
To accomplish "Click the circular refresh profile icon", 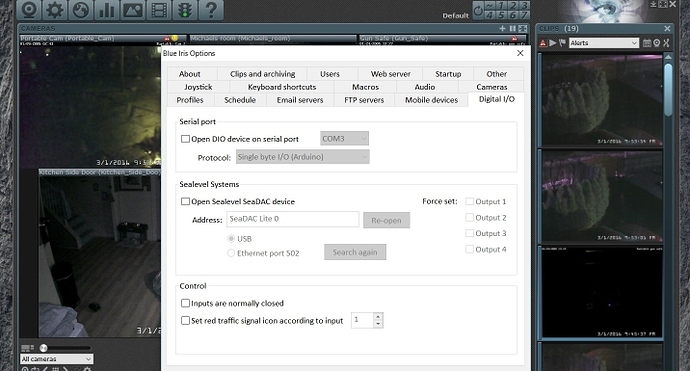I will click(478, 10).
